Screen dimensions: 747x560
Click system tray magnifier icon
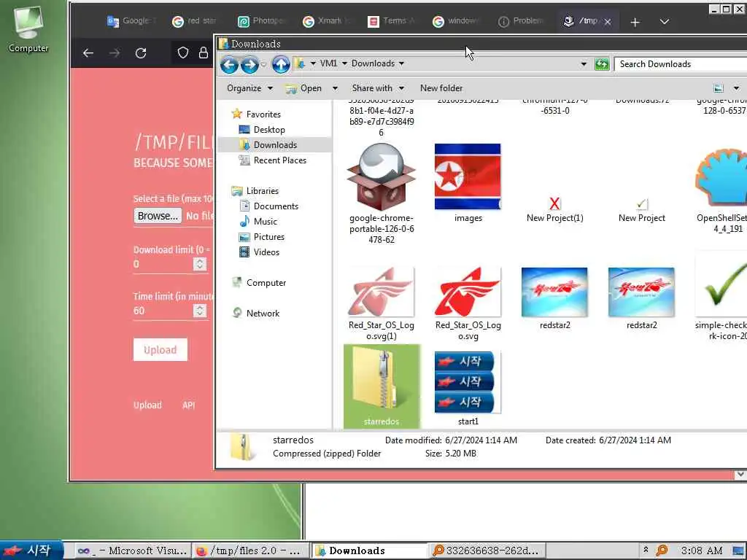click(x=662, y=551)
